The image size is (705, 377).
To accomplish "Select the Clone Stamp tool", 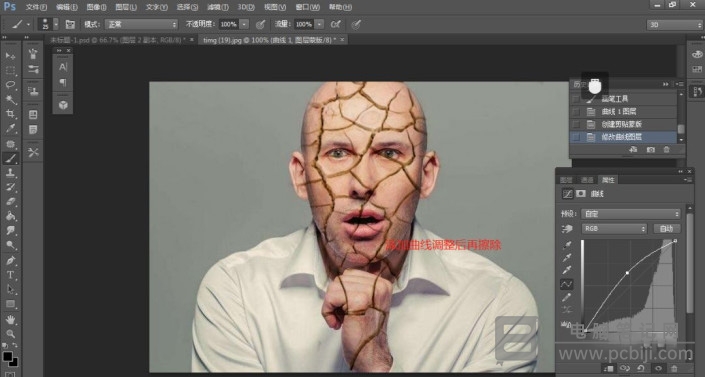I will tap(10, 173).
